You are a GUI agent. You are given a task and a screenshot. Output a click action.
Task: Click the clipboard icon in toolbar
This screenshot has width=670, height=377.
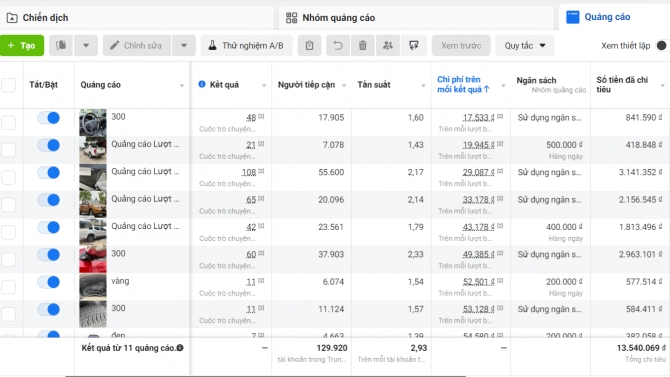(x=309, y=45)
